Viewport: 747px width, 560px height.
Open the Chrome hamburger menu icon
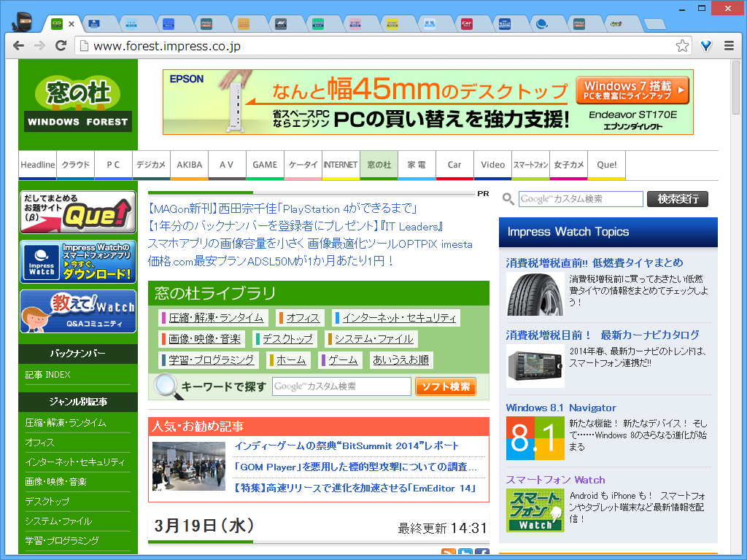click(728, 45)
